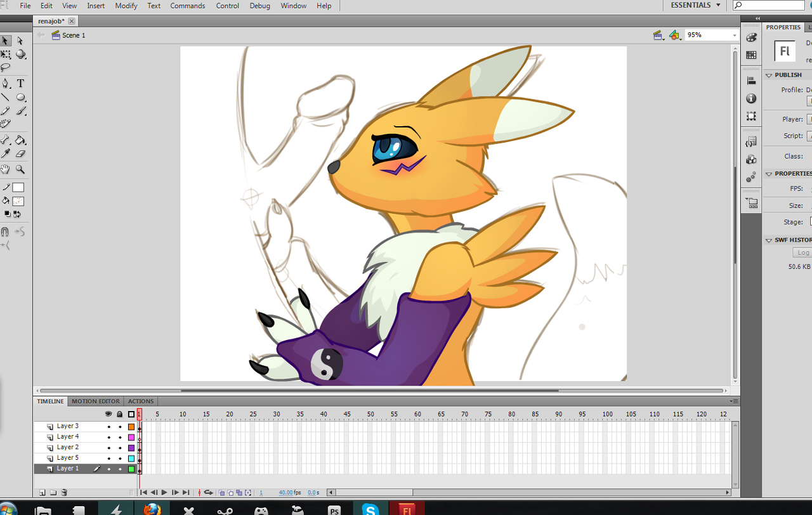Image resolution: width=812 pixels, height=515 pixels.
Task: Switch to the ACTIONS tab
Action: (141, 401)
